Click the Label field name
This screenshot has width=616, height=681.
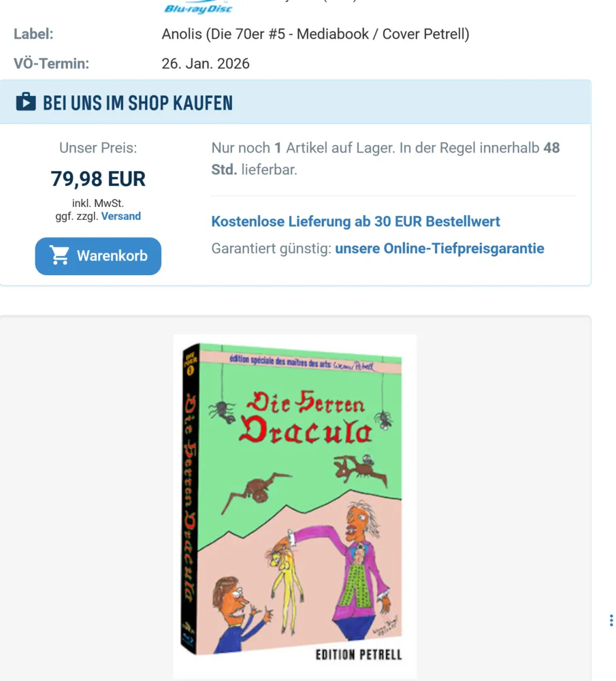tap(33, 34)
